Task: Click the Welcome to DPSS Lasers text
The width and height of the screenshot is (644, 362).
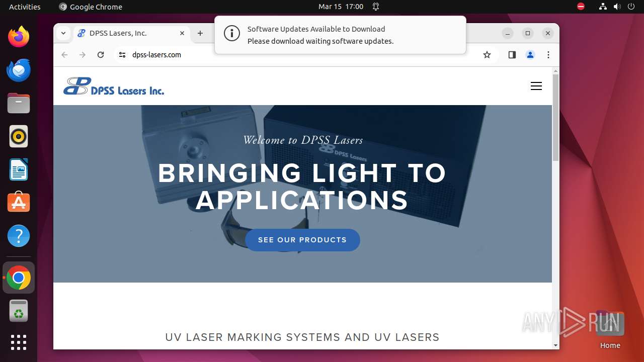Action: click(x=303, y=140)
